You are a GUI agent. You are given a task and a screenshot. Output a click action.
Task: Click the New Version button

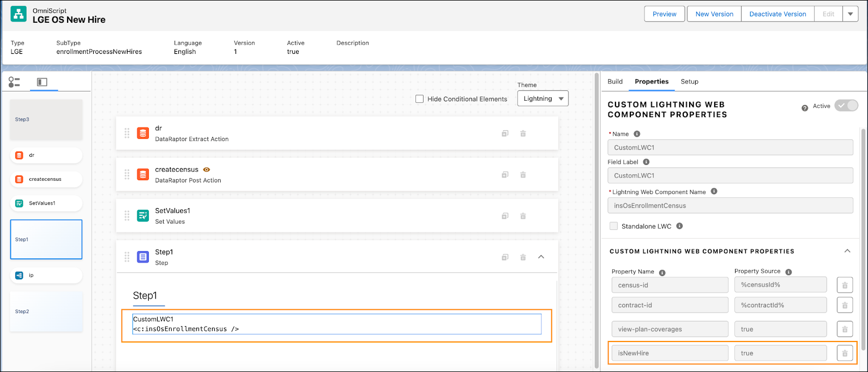tap(714, 14)
